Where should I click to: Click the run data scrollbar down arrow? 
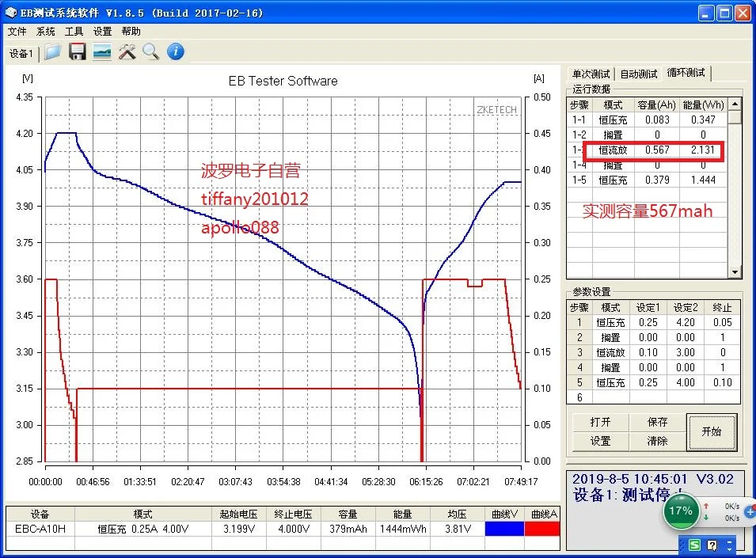(x=734, y=272)
